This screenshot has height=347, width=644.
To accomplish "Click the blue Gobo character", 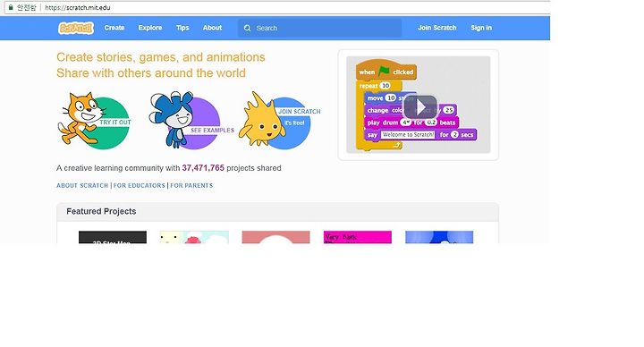I will click(x=172, y=119).
